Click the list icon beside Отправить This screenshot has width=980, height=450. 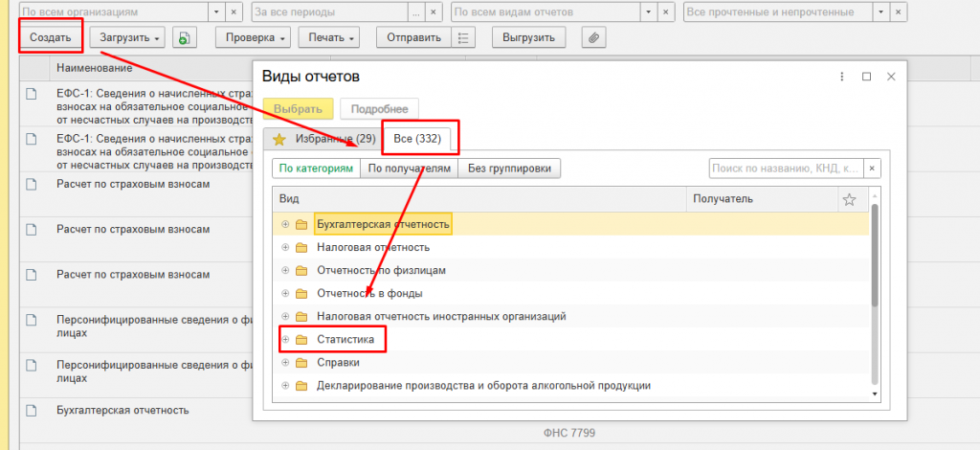[x=463, y=37]
